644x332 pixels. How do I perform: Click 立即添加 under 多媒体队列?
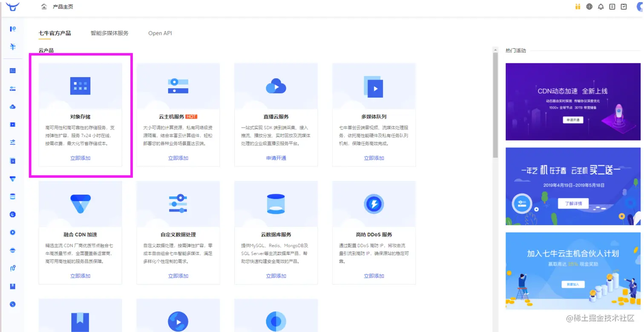374,158
